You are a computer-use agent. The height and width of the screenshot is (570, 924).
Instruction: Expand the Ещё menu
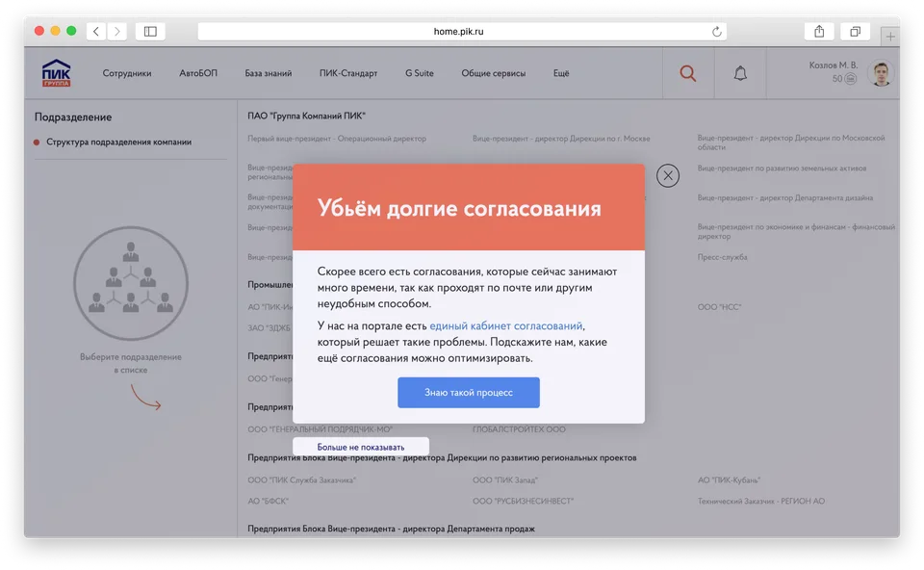[561, 73]
